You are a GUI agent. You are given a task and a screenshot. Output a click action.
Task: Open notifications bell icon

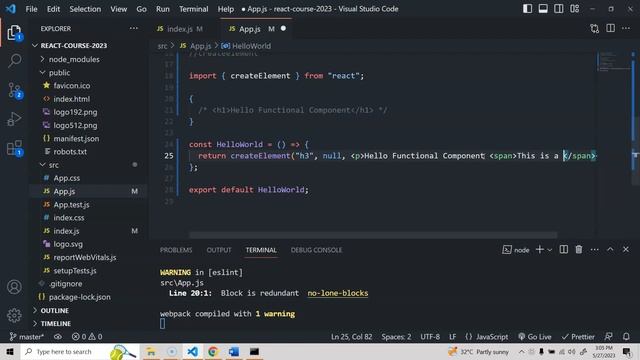(x=626, y=337)
